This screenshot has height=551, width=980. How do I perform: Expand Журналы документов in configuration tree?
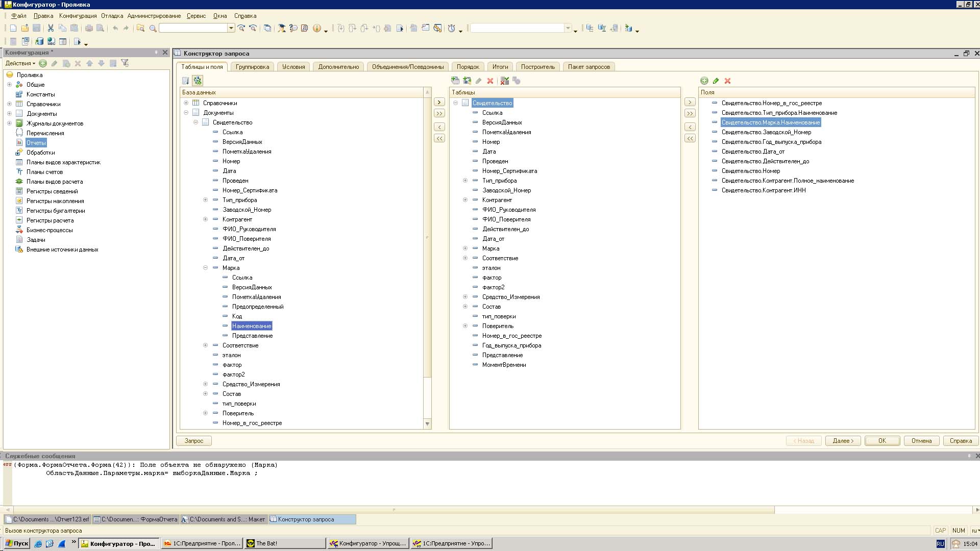[x=9, y=123]
